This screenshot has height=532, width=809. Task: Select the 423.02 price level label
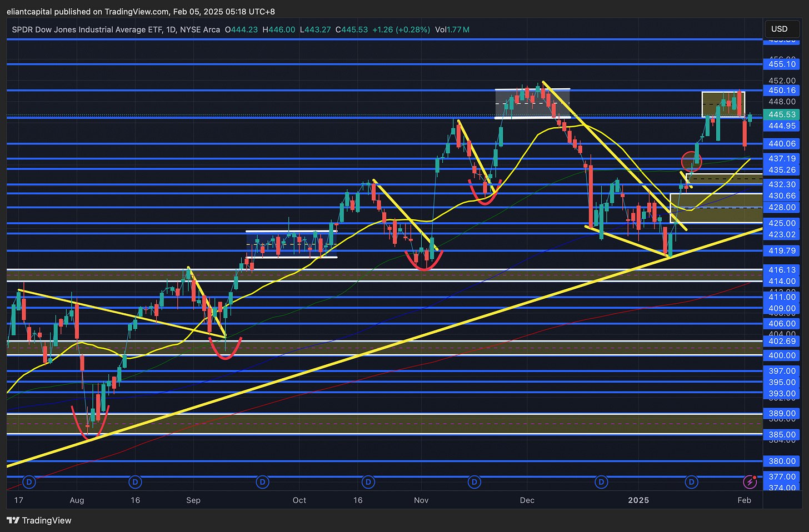point(782,234)
